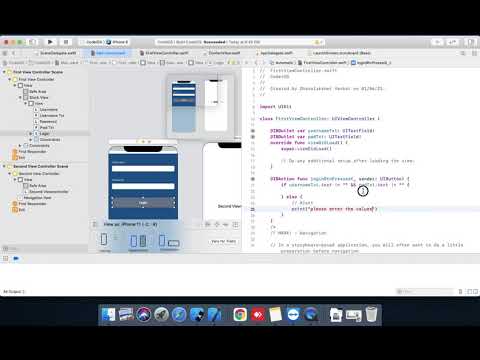Click the yellow warning indicator in status bar
Screen dimensions: 480x360
[x=317, y=42]
